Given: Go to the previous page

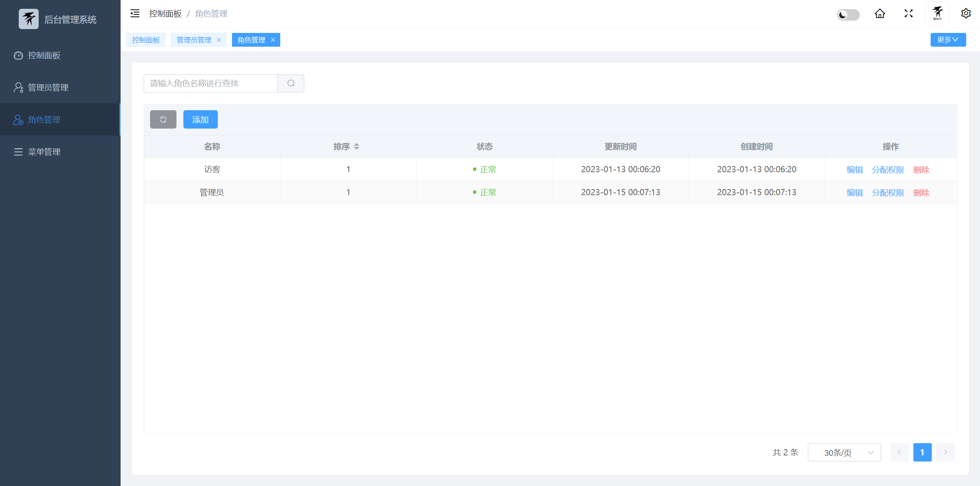Looking at the screenshot, I should click(x=899, y=452).
